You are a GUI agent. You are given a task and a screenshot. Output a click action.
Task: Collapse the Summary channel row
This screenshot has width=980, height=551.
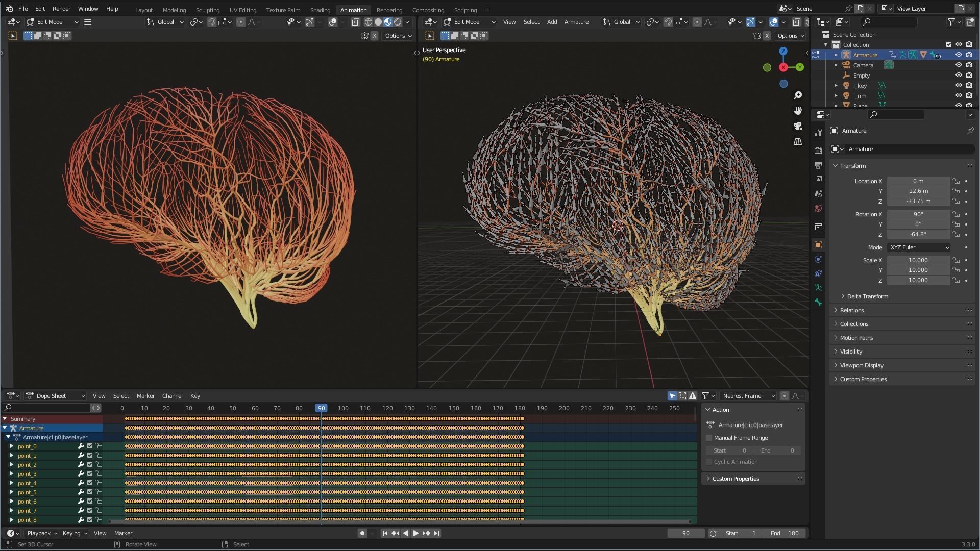pos(5,419)
